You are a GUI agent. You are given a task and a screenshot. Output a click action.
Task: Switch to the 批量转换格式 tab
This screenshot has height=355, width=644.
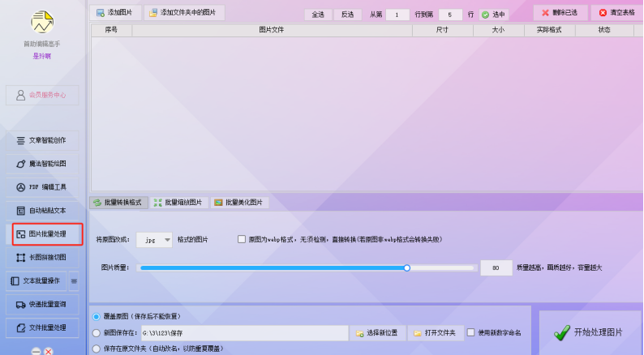[x=118, y=203]
